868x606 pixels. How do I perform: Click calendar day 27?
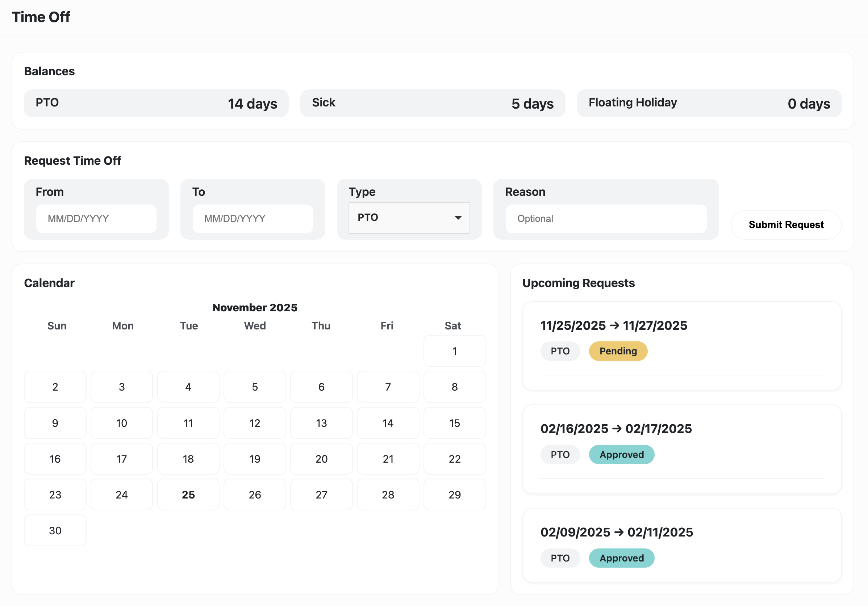[321, 495]
